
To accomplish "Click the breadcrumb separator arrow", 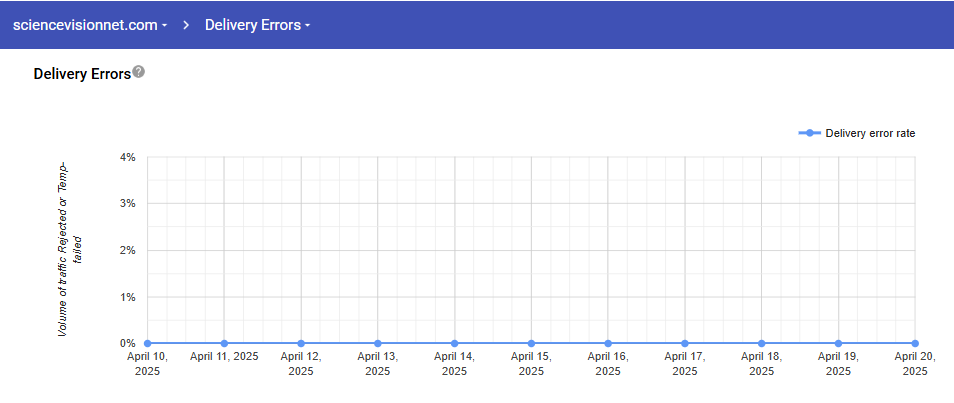I will tap(186, 25).
